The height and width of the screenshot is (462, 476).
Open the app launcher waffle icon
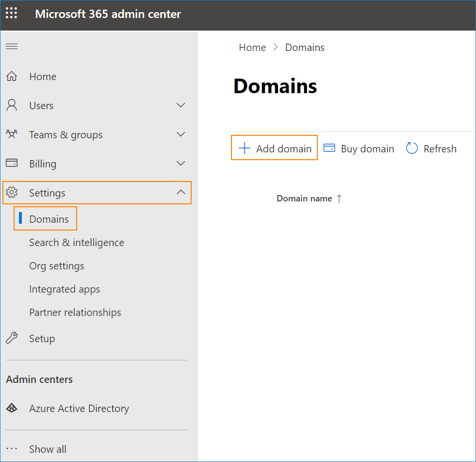(12, 13)
